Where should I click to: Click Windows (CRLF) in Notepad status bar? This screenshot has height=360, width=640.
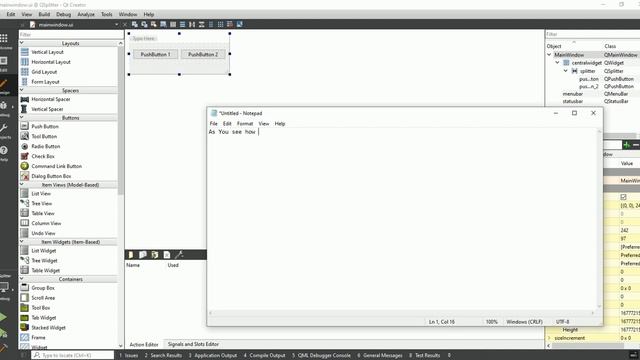click(524, 322)
